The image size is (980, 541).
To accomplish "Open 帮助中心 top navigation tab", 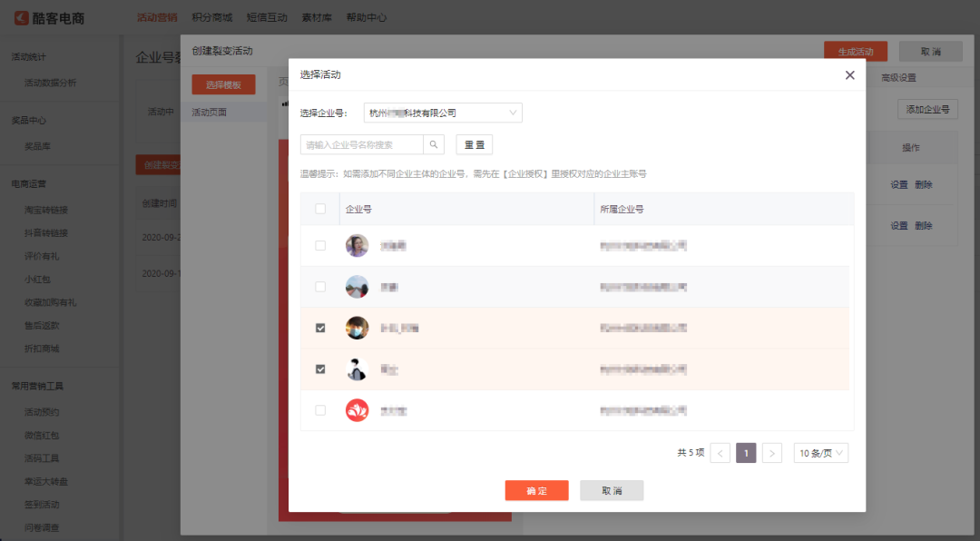I will click(x=367, y=17).
